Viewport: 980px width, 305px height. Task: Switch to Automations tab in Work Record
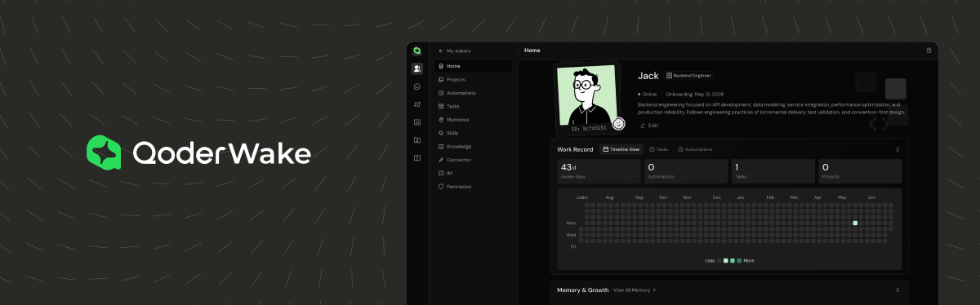(695, 149)
